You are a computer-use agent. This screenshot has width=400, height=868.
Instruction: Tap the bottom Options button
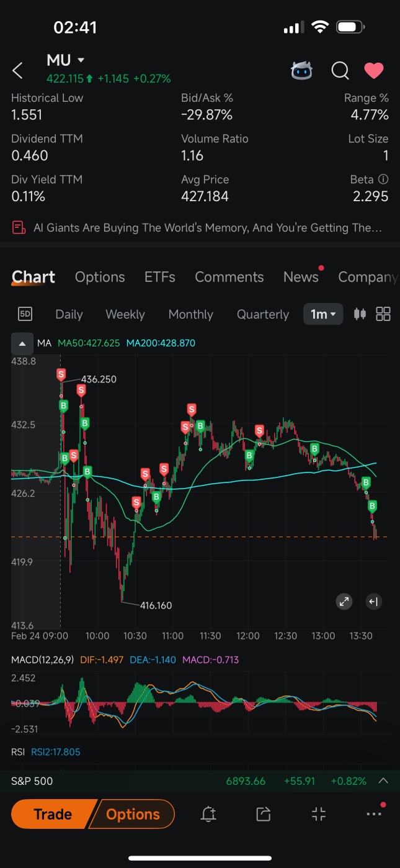point(133,814)
